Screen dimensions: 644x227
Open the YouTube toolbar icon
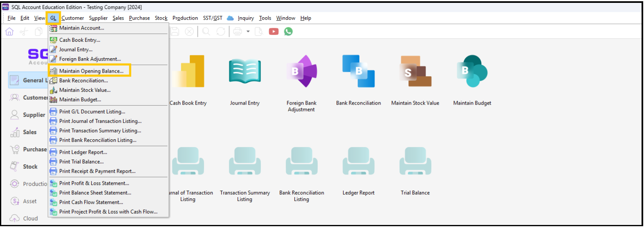pos(274,32)
